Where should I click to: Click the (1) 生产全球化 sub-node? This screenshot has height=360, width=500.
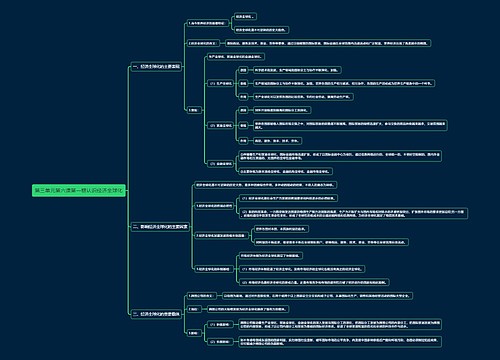pos(220,83)
